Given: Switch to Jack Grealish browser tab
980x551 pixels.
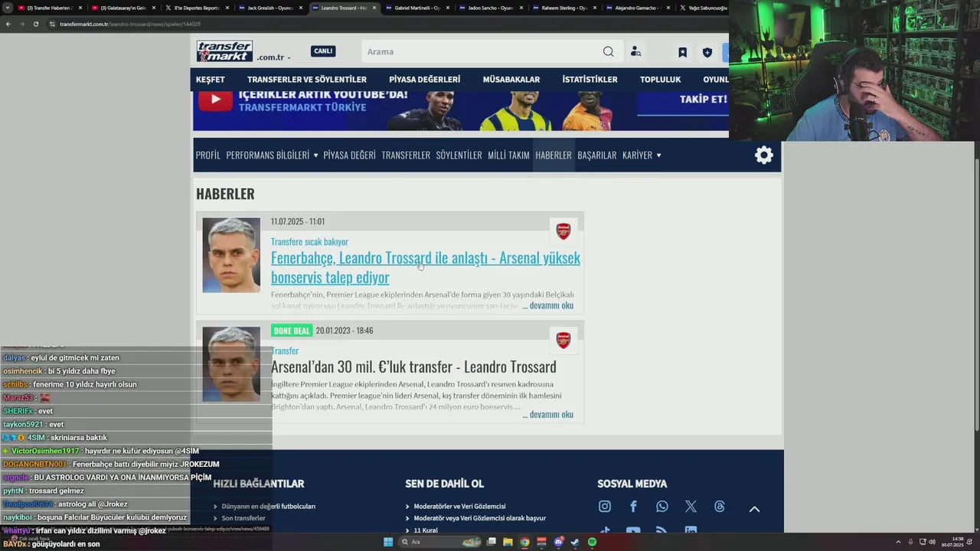Looking at the screenshot, I should [269, 8].
